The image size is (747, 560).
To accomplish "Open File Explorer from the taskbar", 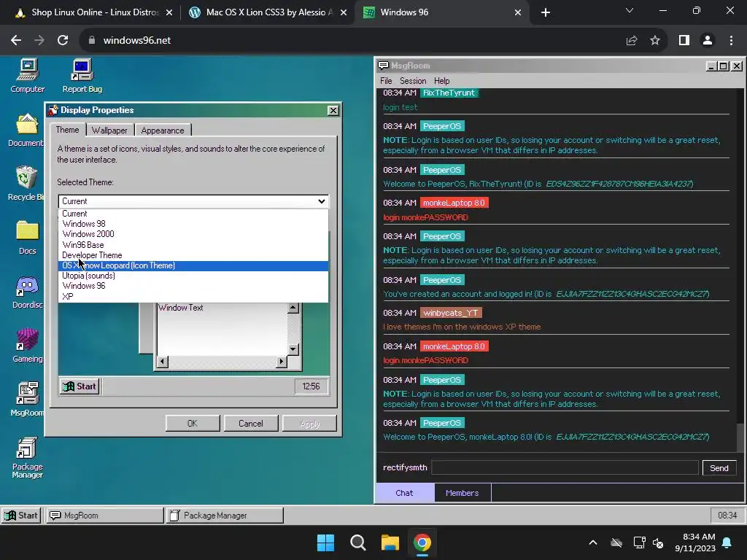I will pos(390,542).
